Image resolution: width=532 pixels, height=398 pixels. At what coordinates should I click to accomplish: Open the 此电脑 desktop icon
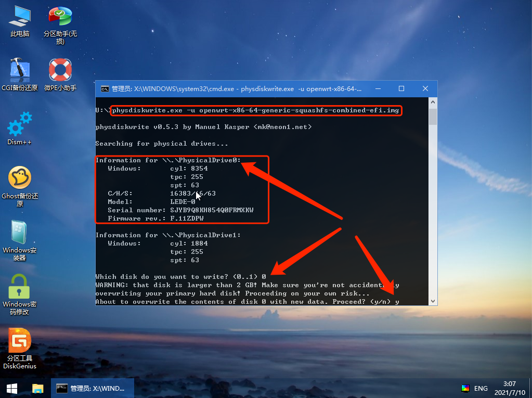20,21
